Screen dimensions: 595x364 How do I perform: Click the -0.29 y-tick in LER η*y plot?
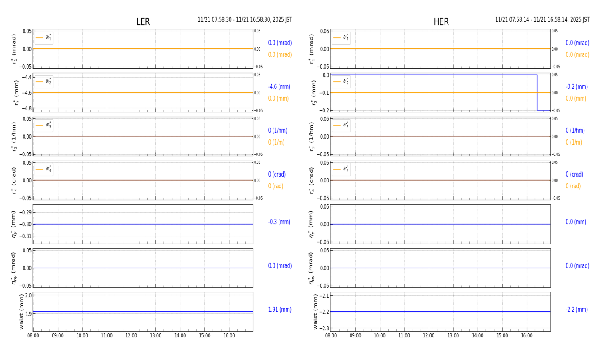pos(25,212)
